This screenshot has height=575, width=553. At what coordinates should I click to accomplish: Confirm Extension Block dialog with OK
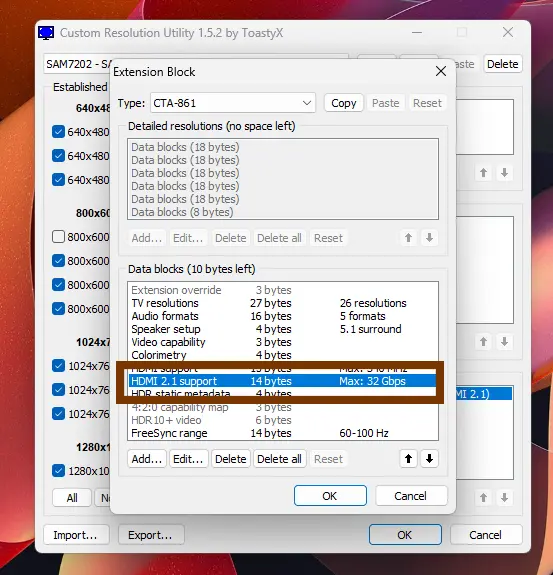point(330,496)
